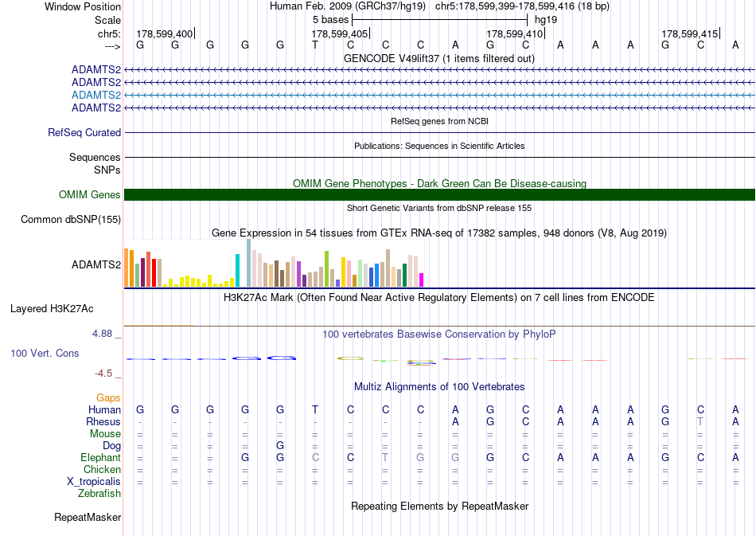Click the OMIM Genes dark green bar
756x536 pixels.
(x=439, y=194)
